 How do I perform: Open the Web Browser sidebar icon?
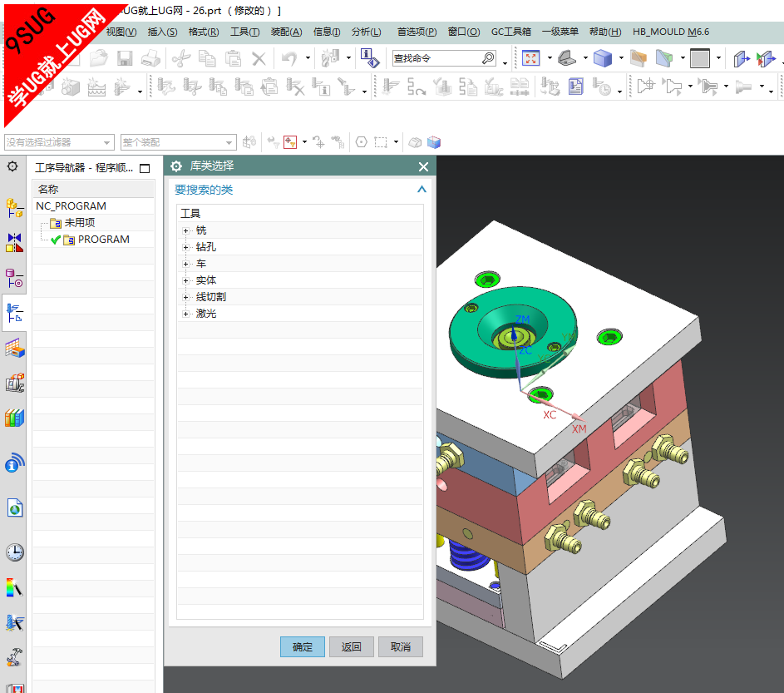pyautogui.click(x=14, y=507)
